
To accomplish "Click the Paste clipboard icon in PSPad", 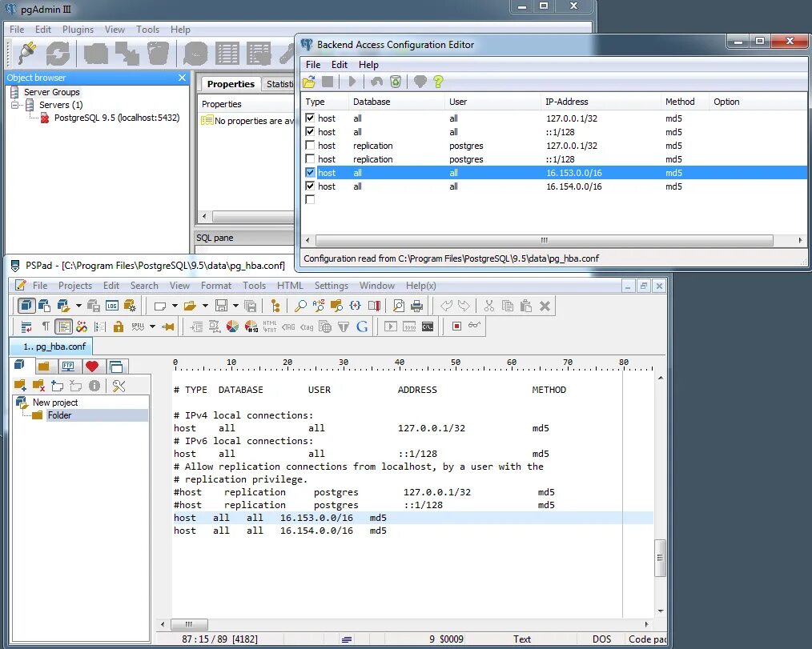I will click(526, 306).
